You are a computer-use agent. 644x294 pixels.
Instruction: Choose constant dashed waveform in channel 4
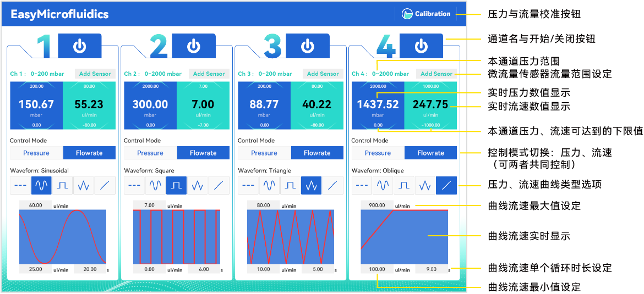click(x=362, y=185)
